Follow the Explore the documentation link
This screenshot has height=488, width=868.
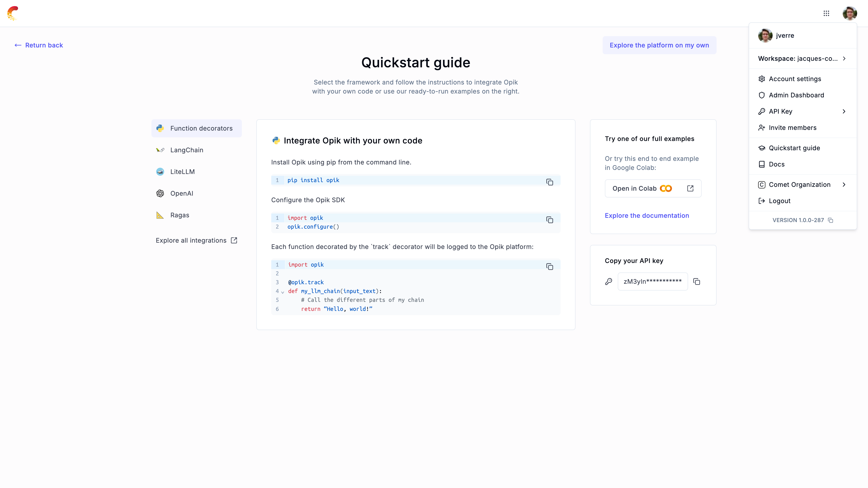pyautogui.click(x=647, y=216)
